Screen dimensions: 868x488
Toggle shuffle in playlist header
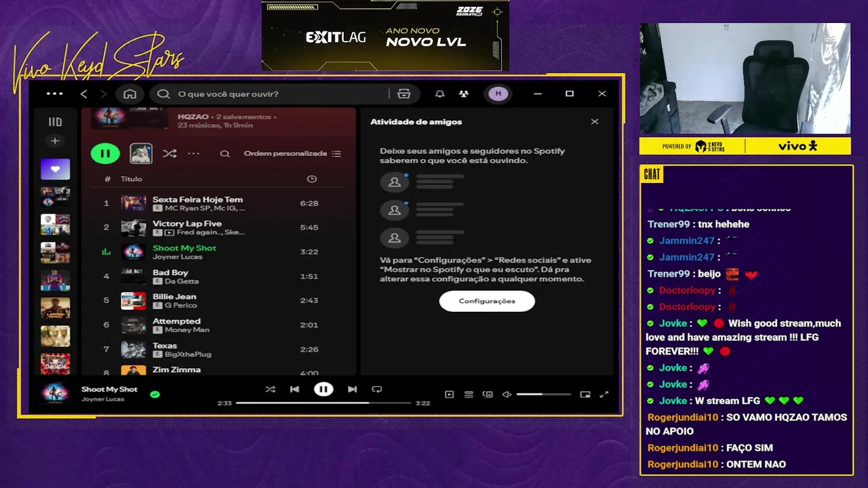[170, 154]
